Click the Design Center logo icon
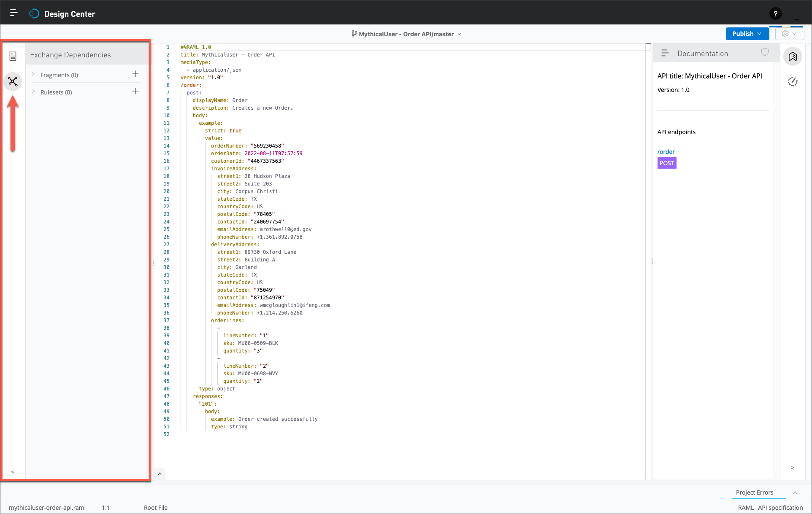The image size is (812, 514). pyautogui.click(x=34, y=14)
